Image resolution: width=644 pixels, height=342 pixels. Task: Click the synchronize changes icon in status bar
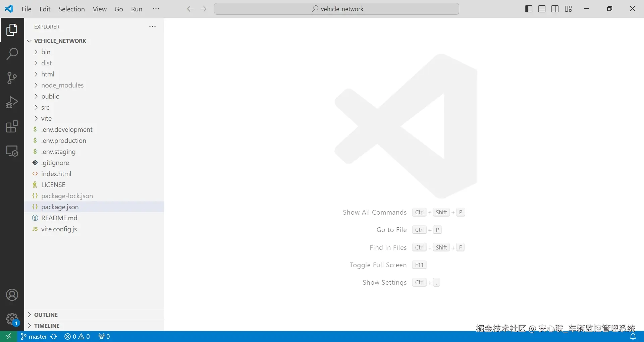coord(54,336)
